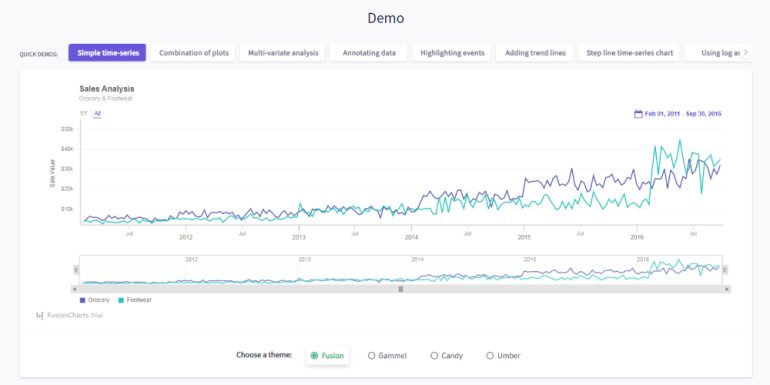Select the Umber theme radio button
This screenshot has width=770, height=385.
point(490,356)
